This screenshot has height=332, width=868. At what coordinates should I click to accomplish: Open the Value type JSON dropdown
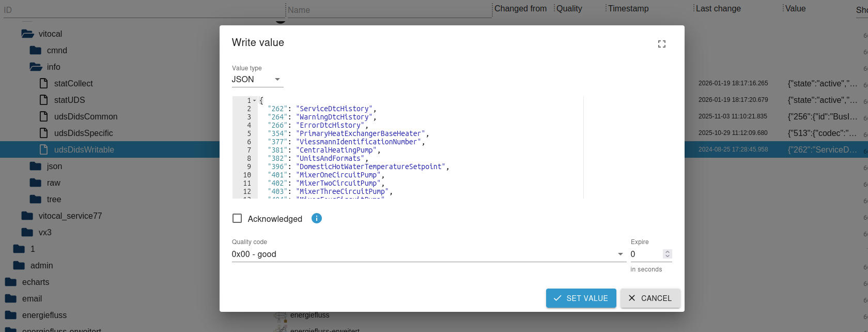coord(257,79)
